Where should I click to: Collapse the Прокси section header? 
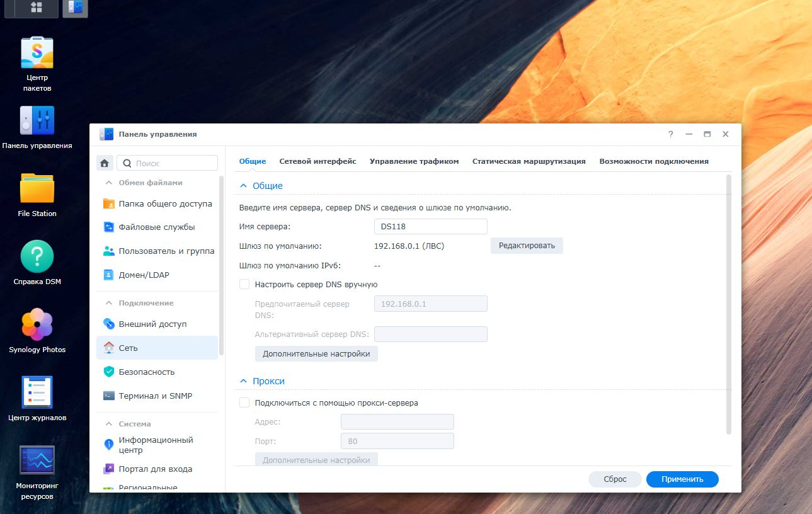(x=243, y=381)
